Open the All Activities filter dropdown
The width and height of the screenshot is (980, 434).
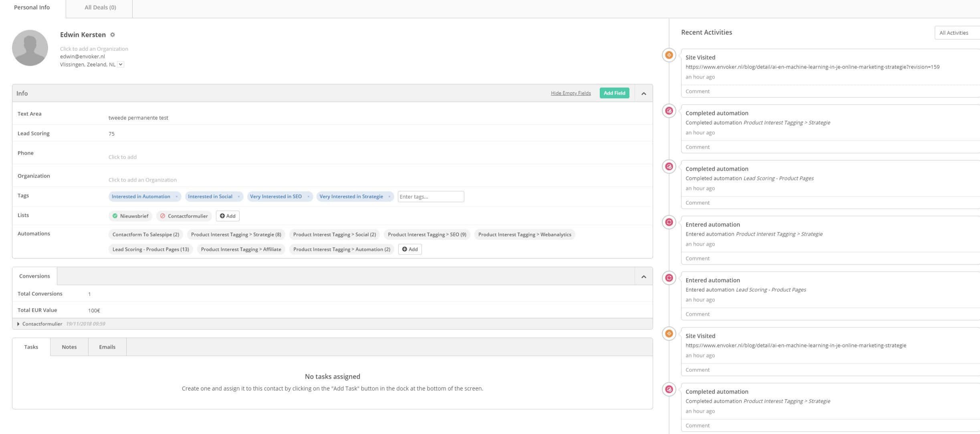pos(957,33)
